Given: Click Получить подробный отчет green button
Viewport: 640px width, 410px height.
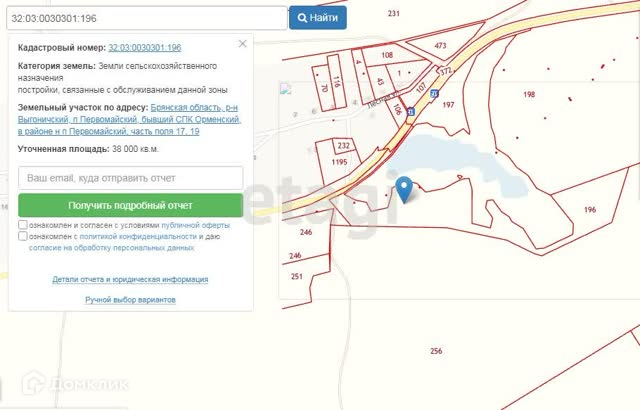Looking at the screenshot, I should coord(131,205).
